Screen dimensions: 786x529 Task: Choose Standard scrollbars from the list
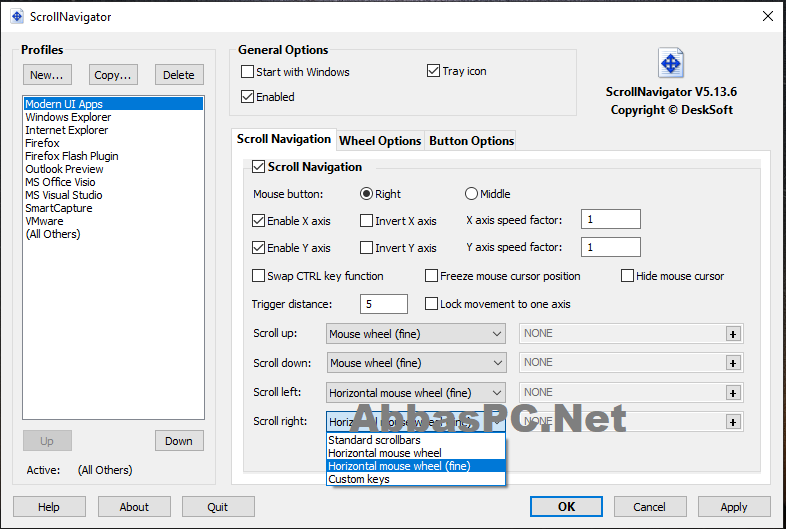[416, 440]
